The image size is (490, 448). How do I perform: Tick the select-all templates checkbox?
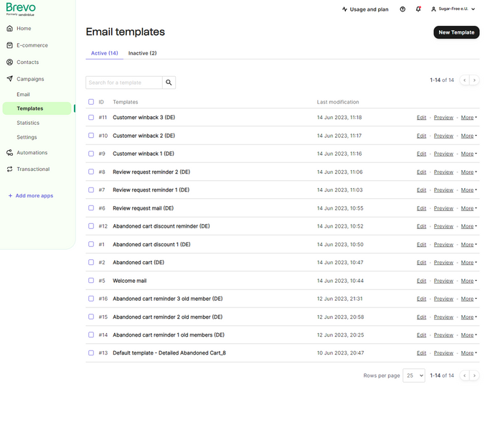tap(91, 102)
